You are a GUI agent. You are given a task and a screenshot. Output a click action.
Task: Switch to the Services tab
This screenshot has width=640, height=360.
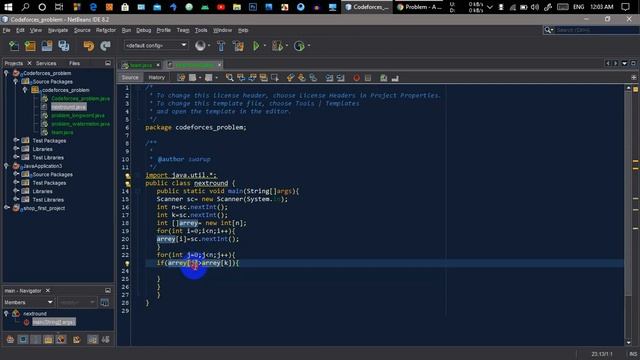(x=46, y=63)
